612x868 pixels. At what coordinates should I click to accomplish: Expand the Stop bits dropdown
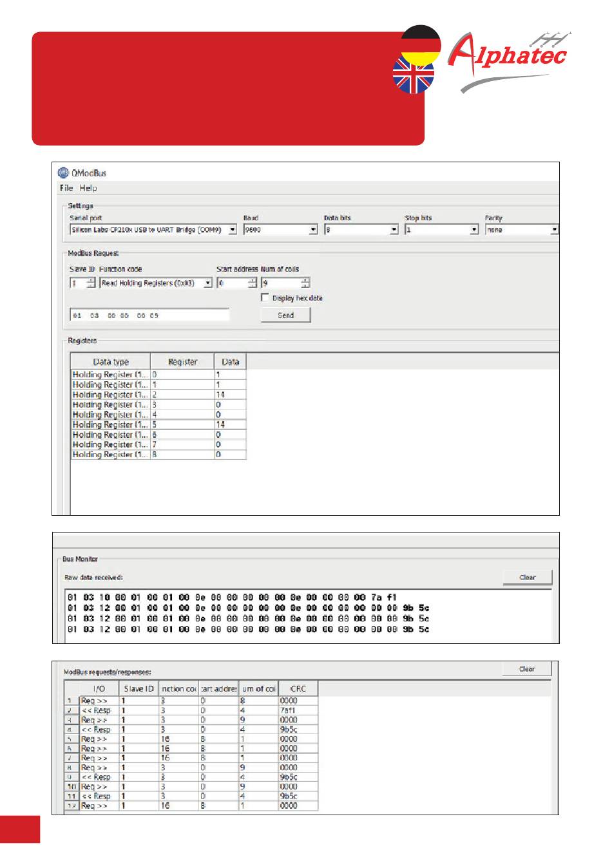click(442, 230)
